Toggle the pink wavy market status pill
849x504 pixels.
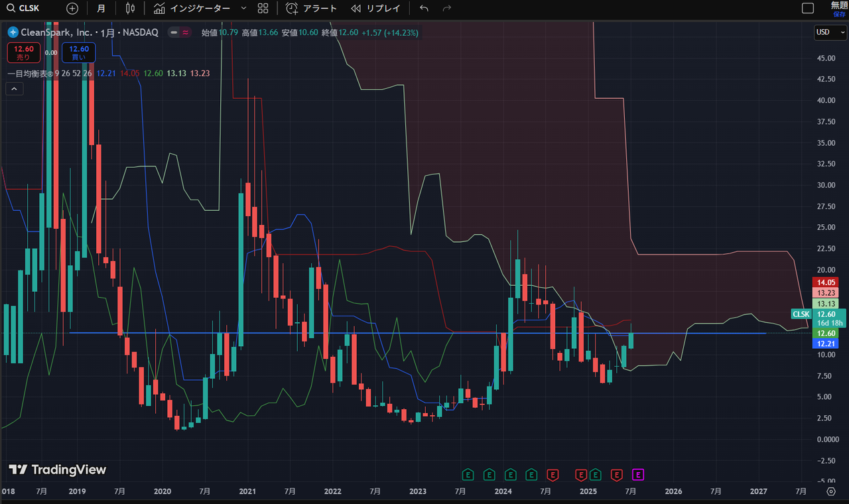click(179, 32)
